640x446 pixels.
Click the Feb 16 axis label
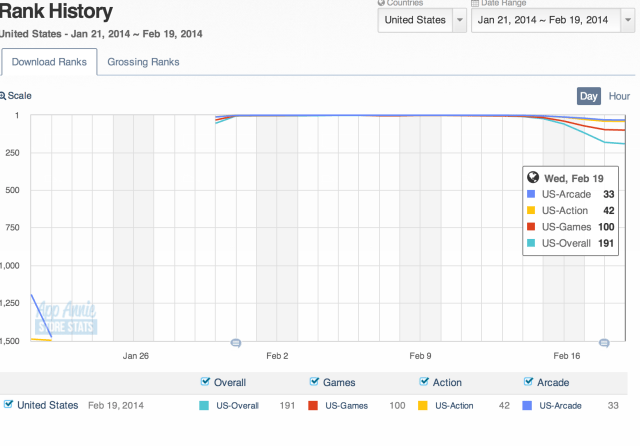point(567,356)
